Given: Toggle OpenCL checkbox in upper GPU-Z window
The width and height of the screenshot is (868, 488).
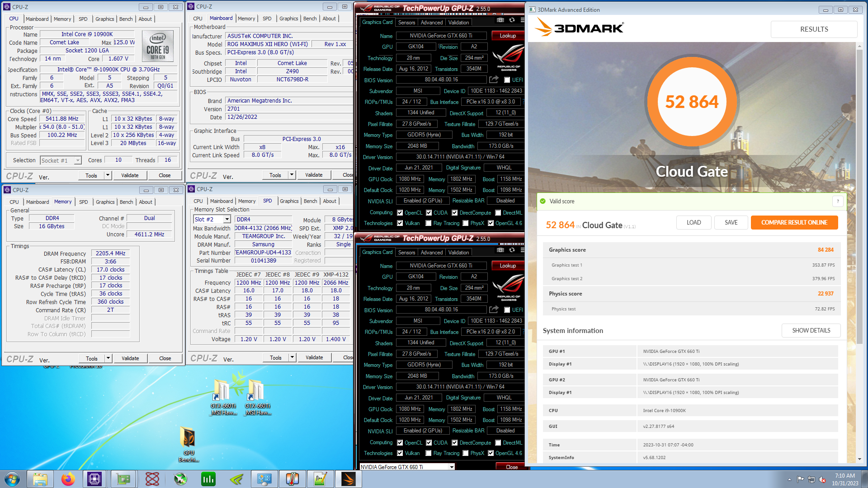Looking at the screenshot, I should coord(400,213).
